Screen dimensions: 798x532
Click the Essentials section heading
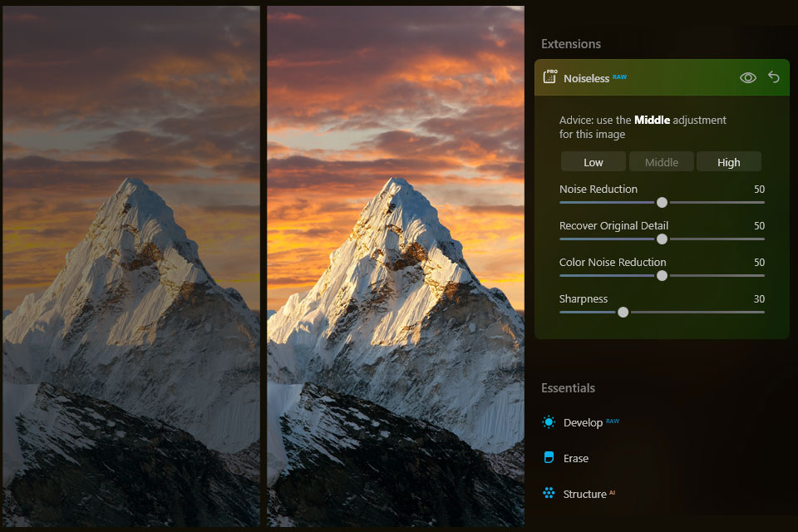click(568, 388)
